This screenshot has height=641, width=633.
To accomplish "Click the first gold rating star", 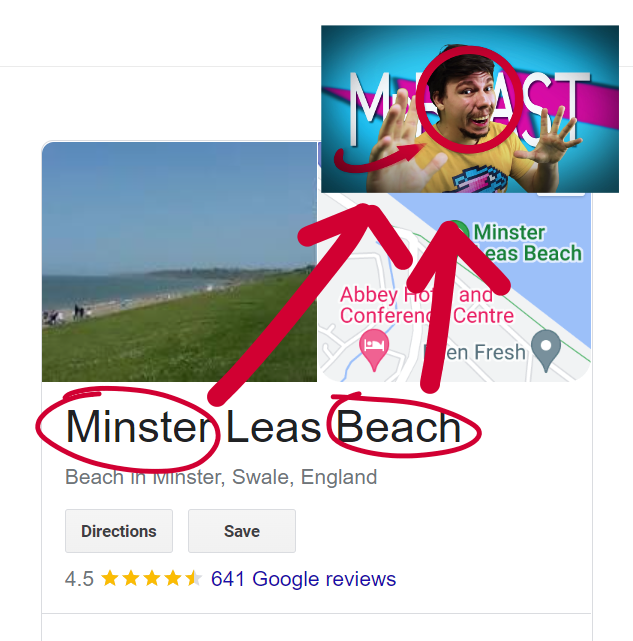I will pyautogui.click(x=109, y=579).
